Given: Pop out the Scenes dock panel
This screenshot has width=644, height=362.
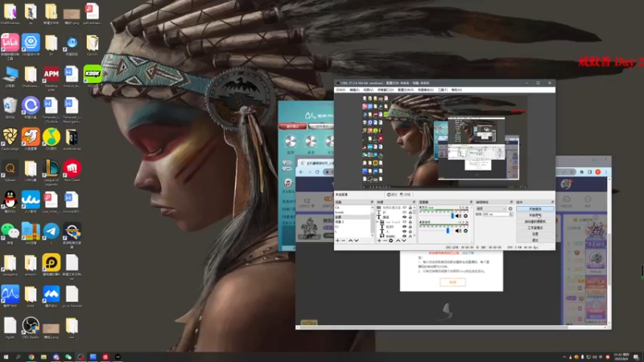Looking at the screenshot, I should click(x=372, y=202).
